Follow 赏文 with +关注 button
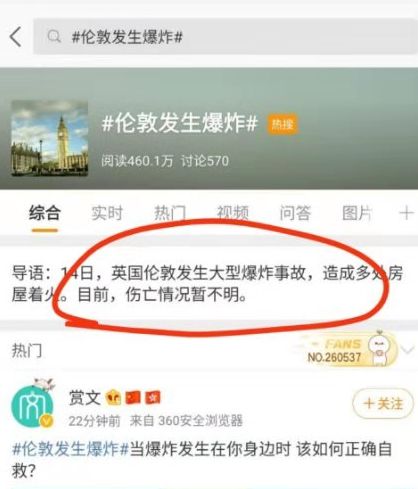This screenshot has height=489, width=418. tap(383, 404)
